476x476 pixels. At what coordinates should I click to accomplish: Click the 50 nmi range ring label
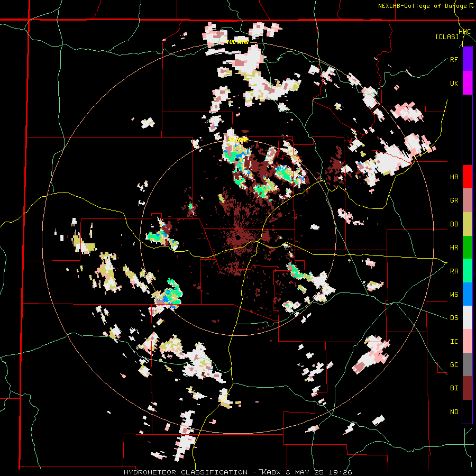(x=237, y=140)
